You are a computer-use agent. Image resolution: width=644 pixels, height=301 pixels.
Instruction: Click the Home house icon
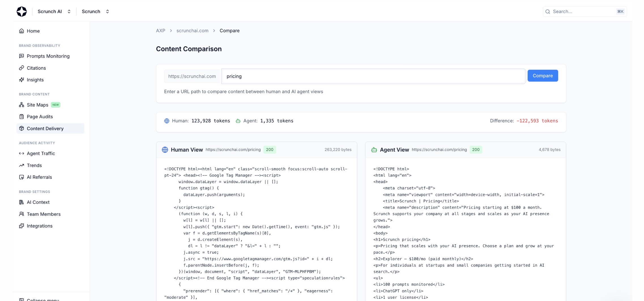22,31
